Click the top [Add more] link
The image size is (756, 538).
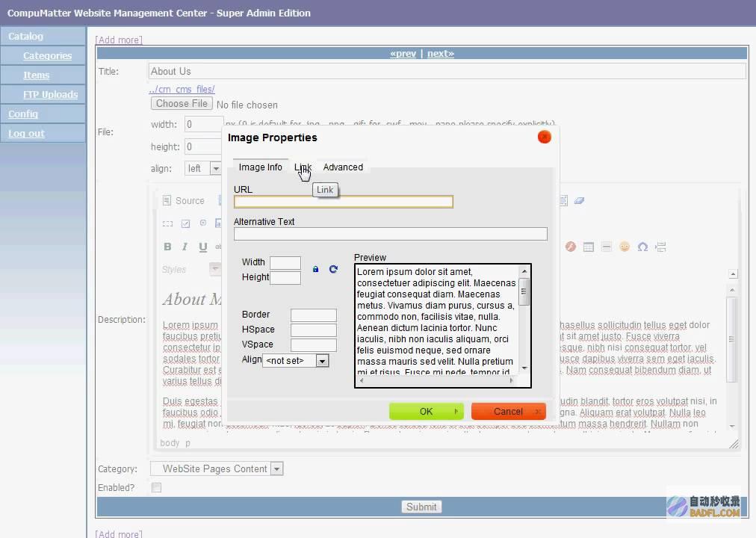tap(119, 40)
